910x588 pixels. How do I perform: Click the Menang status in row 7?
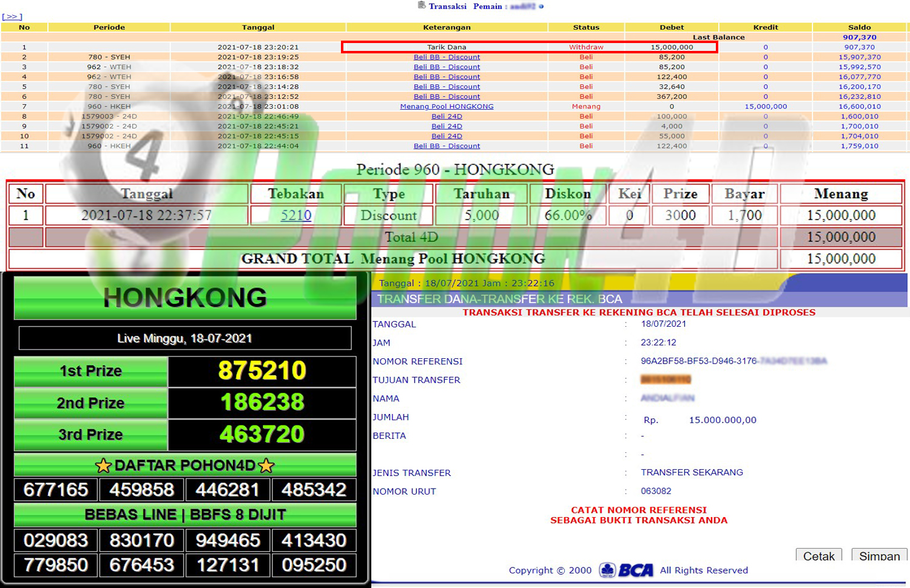pyautogui.click(x=586, y=107)
